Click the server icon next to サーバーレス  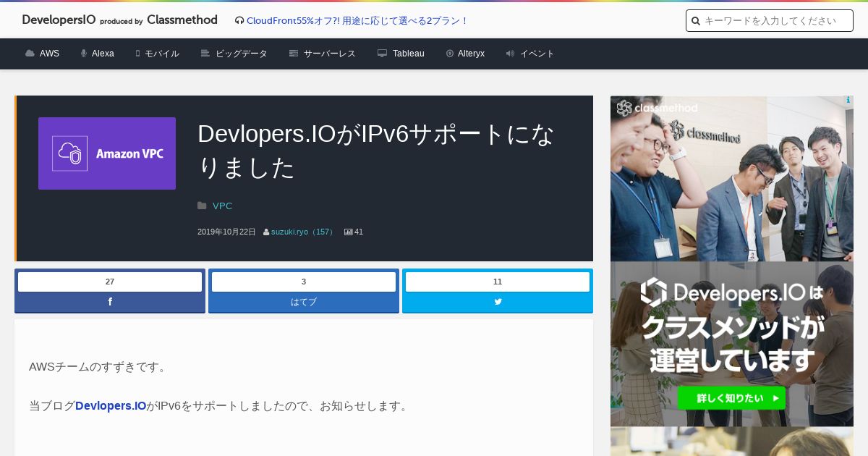coord(294,54)
